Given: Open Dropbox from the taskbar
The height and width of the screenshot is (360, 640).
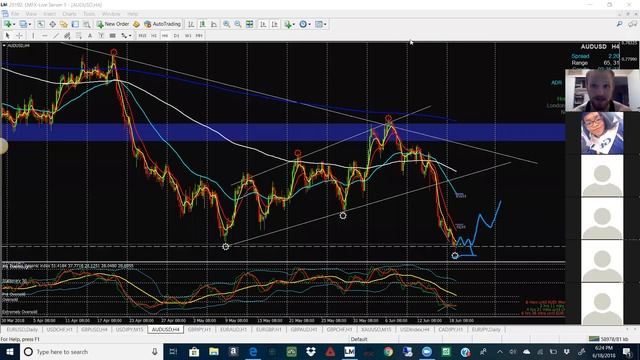Looking at the screenshot, I should pos(311,351).
